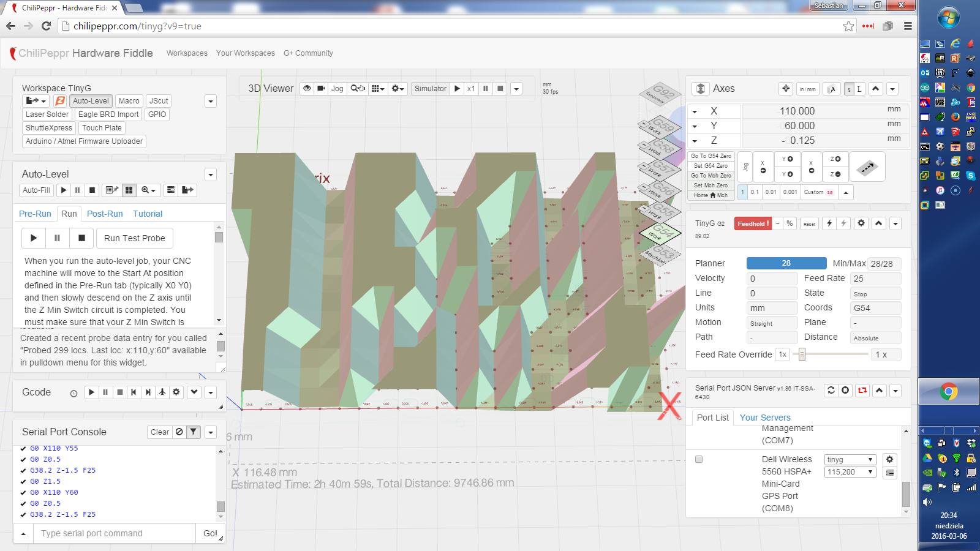Image resolution: width=980 pixels, height=551 pixels.
Task: Open the 115,200 baud rate dropdown
Action: pos(850,472)
